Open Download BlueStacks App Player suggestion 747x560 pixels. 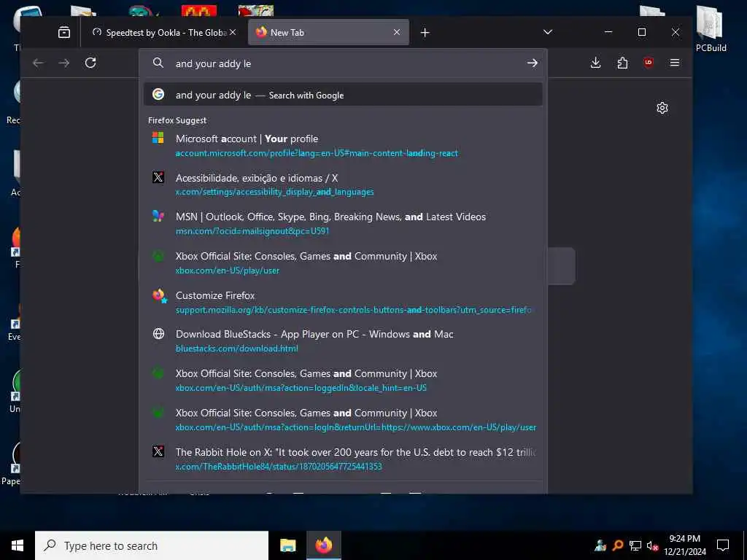[x=343, y=341]
